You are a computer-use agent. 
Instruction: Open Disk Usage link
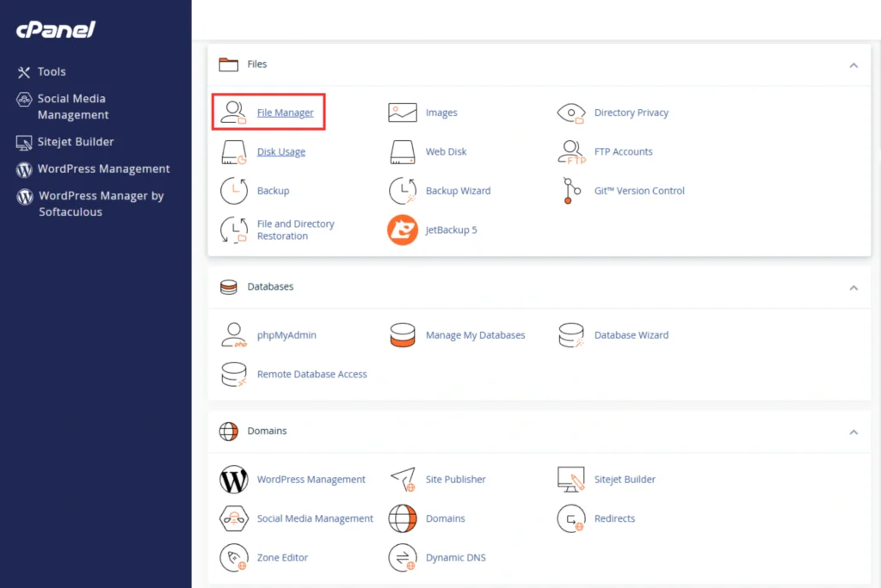pyautogui.click(x=281, y=151)
